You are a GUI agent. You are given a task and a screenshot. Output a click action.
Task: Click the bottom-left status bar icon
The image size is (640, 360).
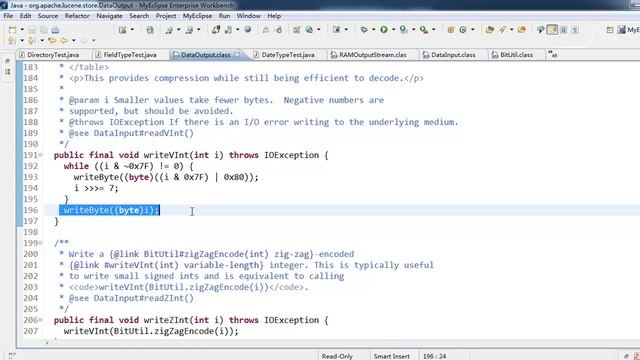tap(11, 356)
